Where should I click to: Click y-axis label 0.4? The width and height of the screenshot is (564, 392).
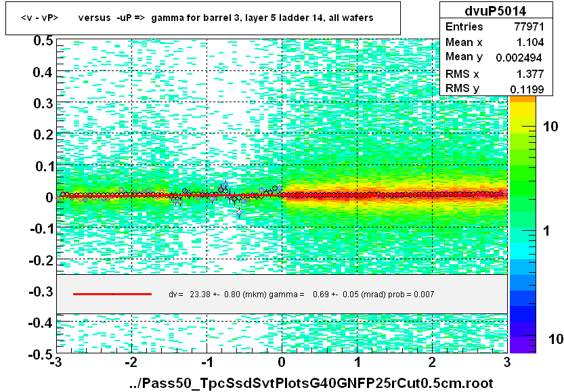tap(43, 72)
